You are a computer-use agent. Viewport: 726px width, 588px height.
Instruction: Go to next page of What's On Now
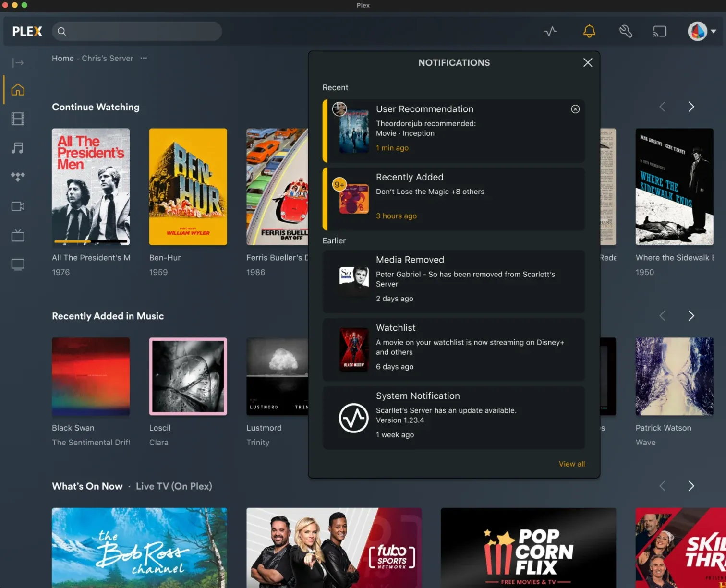[x=691, y=486]
